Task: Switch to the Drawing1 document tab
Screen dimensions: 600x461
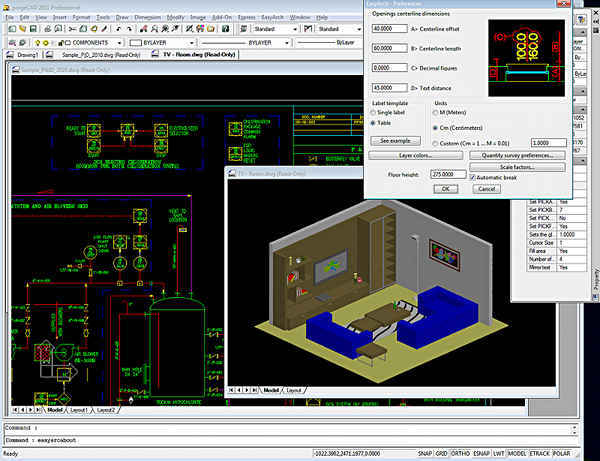Action: (23, 55)
